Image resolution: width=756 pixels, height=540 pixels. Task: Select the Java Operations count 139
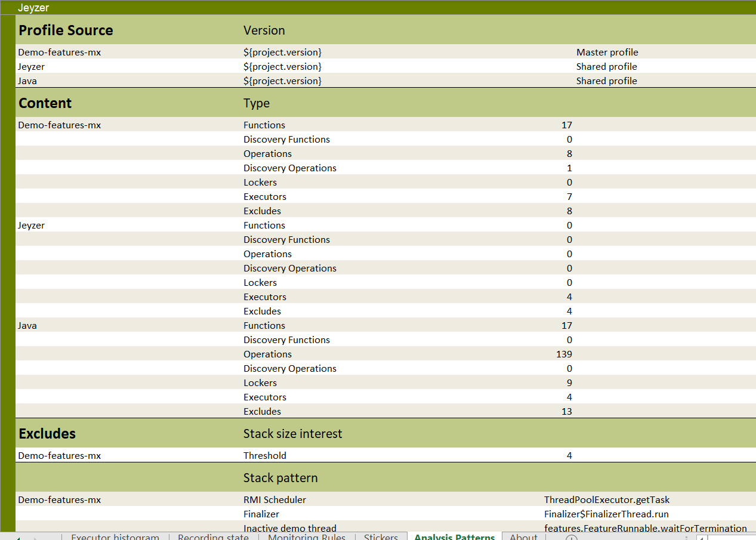click(563, 354)
